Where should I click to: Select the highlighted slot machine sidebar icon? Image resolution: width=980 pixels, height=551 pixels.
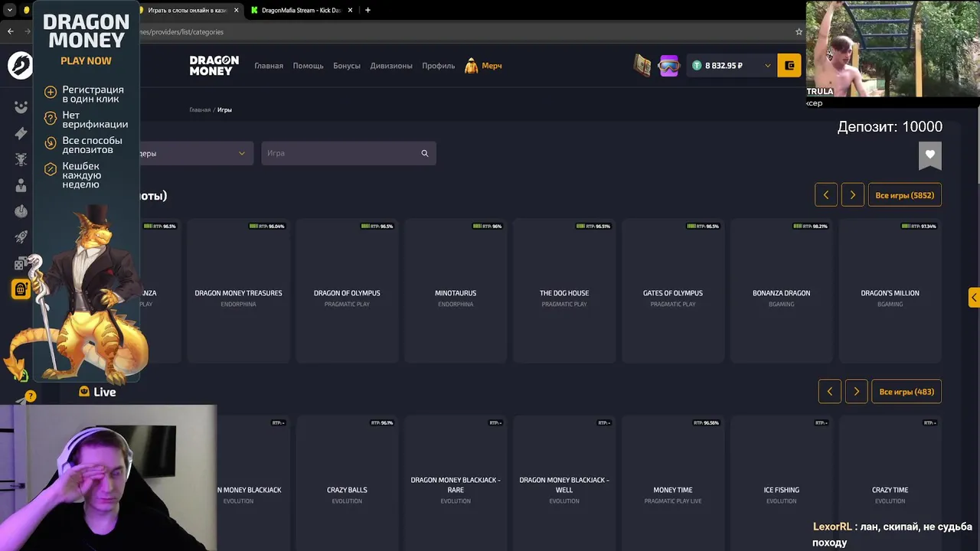21,289
